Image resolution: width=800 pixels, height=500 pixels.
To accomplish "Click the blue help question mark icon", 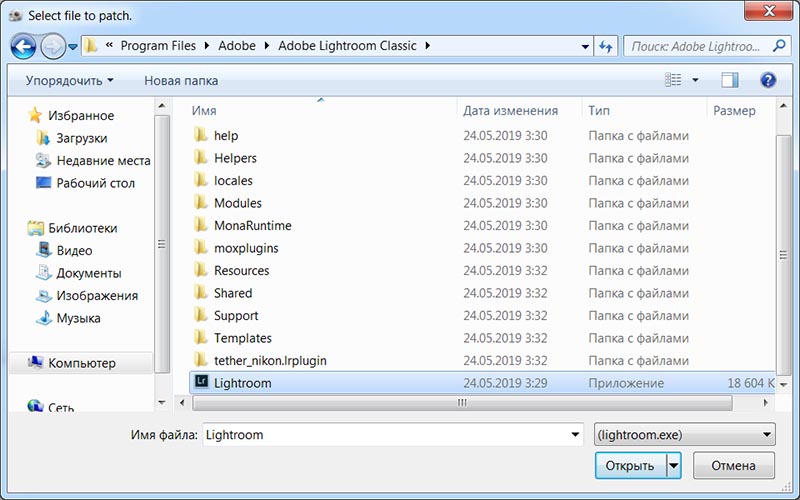I will (768, 80).
